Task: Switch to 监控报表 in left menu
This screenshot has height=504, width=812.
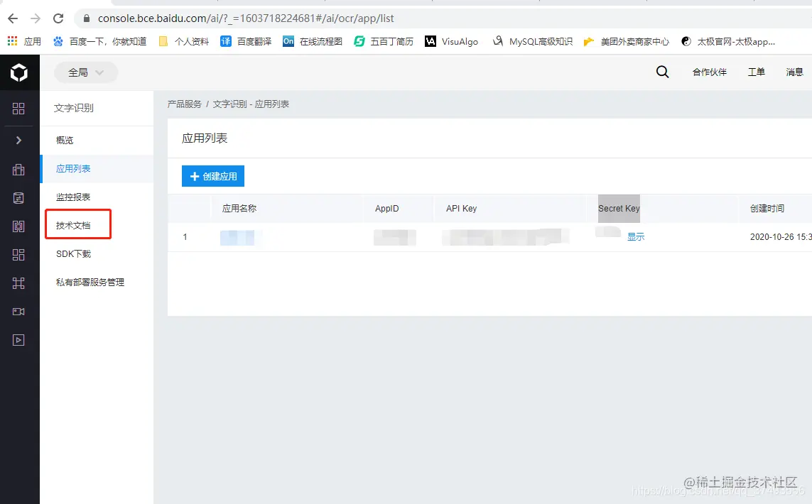Action: tap(75, 197)
